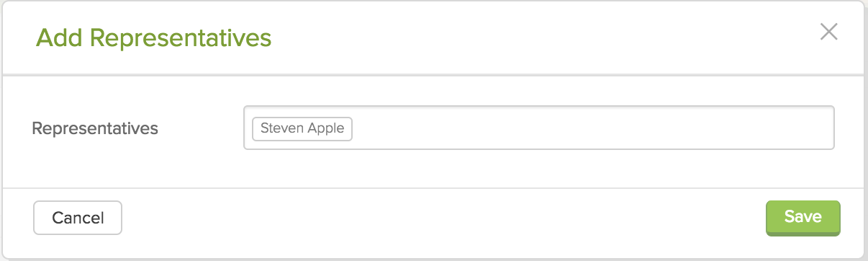Cancel adding representatives
This screenshot has height=261, width=868.
pyautogui.click(x=78, y=218)
